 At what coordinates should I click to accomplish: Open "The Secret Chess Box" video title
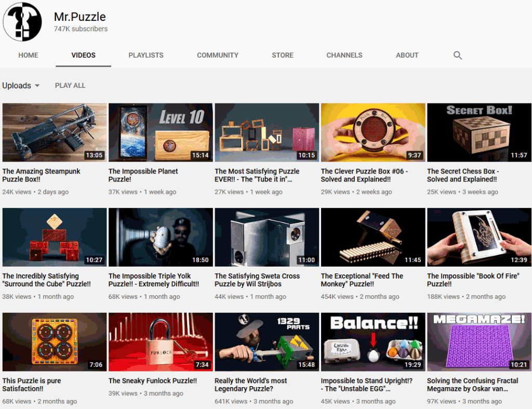463,174
